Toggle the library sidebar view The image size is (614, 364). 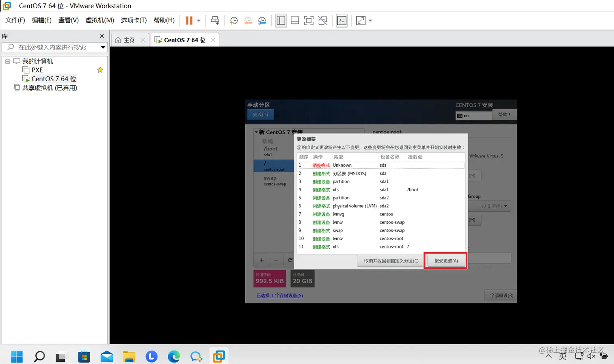281,20
